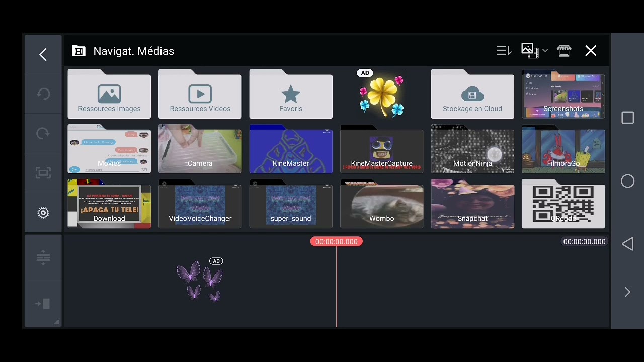Go back with the left arrow button
Screen dimensions: 644x362
click(43, 54)
